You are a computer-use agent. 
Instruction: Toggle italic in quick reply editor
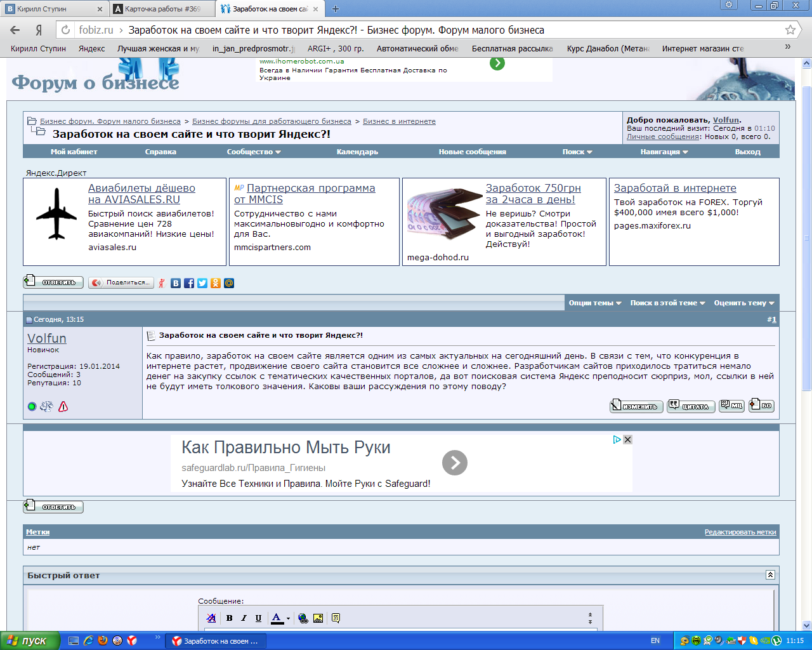244,618
